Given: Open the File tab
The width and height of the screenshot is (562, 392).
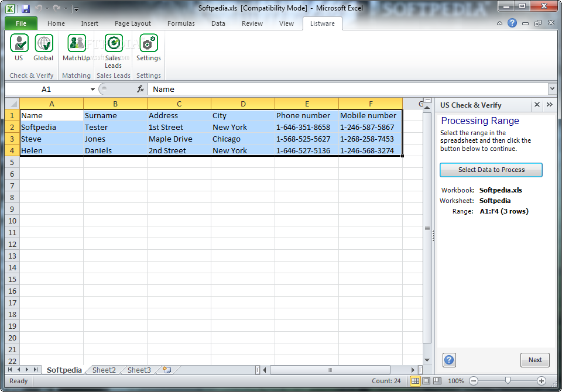Looking at the screenshot, I should [21, 23].
